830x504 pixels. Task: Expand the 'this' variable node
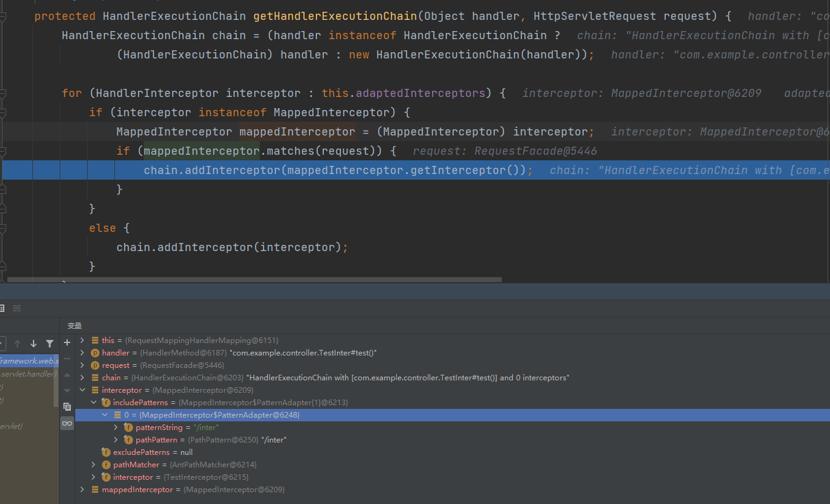[82, 341]
